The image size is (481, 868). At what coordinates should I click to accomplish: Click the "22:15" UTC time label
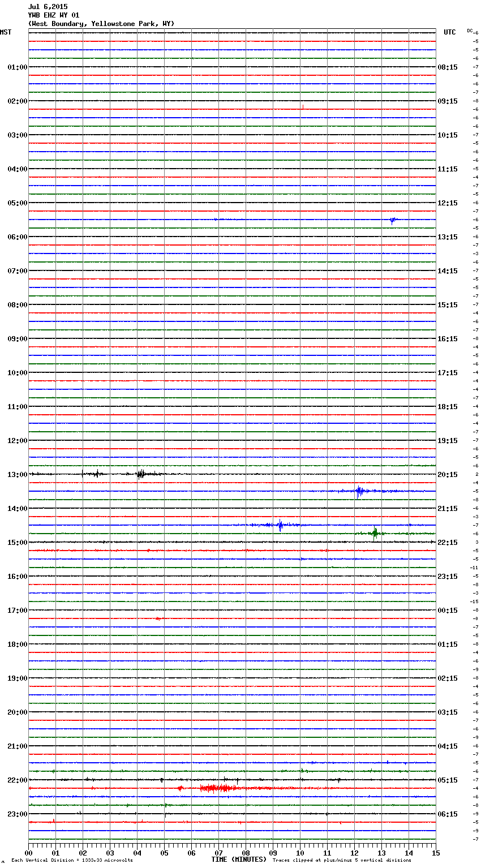[x=448, y=543]
